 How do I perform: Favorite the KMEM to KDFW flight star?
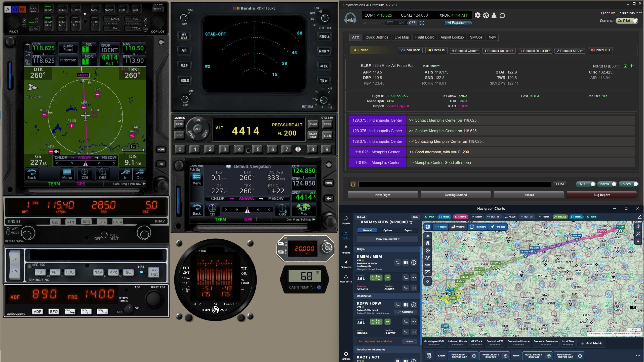tap(411, 222)
